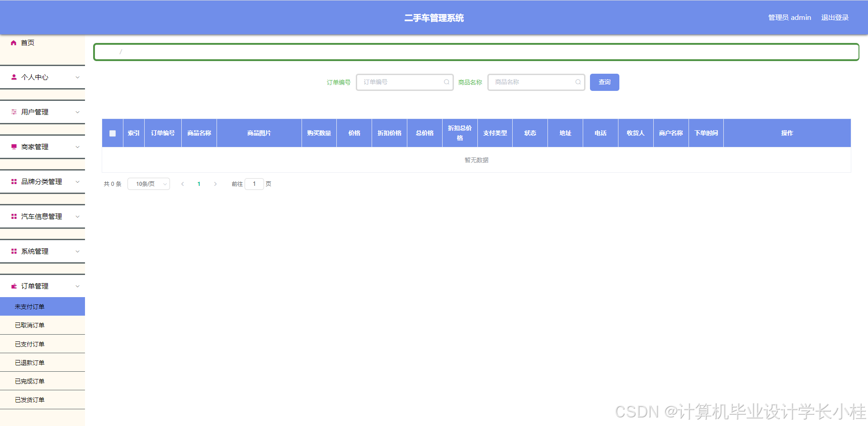This screenshot has height=426, width=868.
Task: Click the 二手车管理系统 title
Action: [x=434, y=18]
